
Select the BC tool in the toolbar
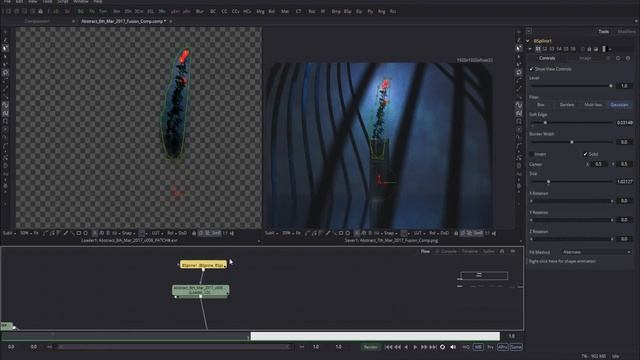pyautogui.click(x=213, y=11)
